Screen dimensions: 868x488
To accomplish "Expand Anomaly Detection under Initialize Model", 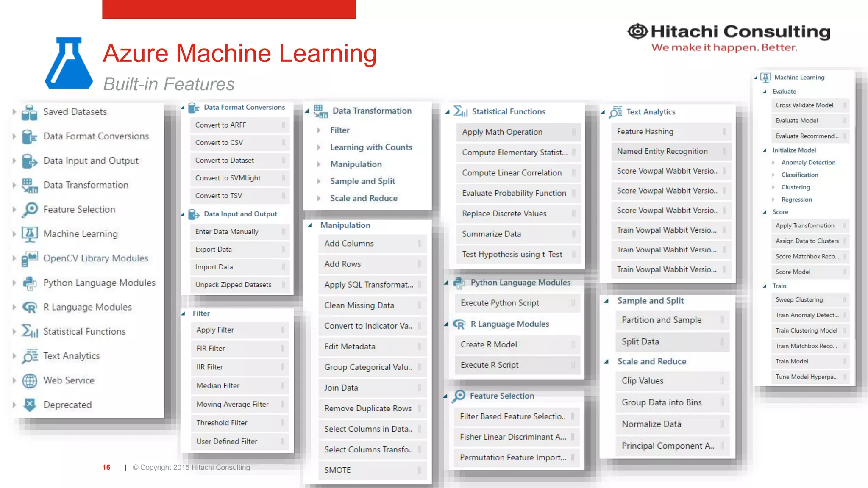I will pos(773,163).
